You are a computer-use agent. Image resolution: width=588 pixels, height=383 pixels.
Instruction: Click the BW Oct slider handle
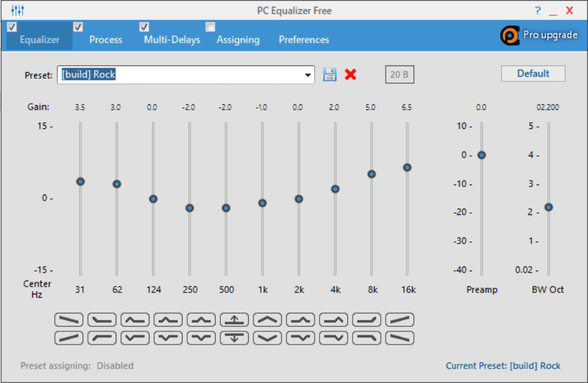(548, 207)
